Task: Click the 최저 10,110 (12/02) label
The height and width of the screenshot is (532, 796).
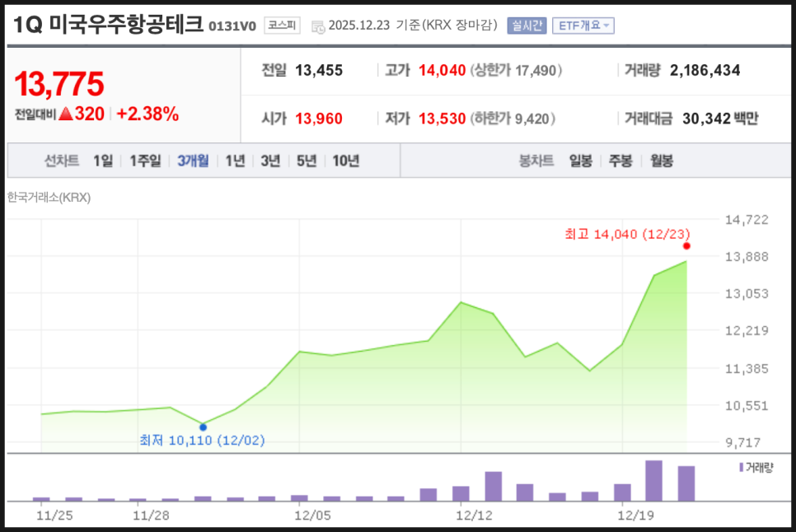Action: pyautogui.click(x=202, y=440)
